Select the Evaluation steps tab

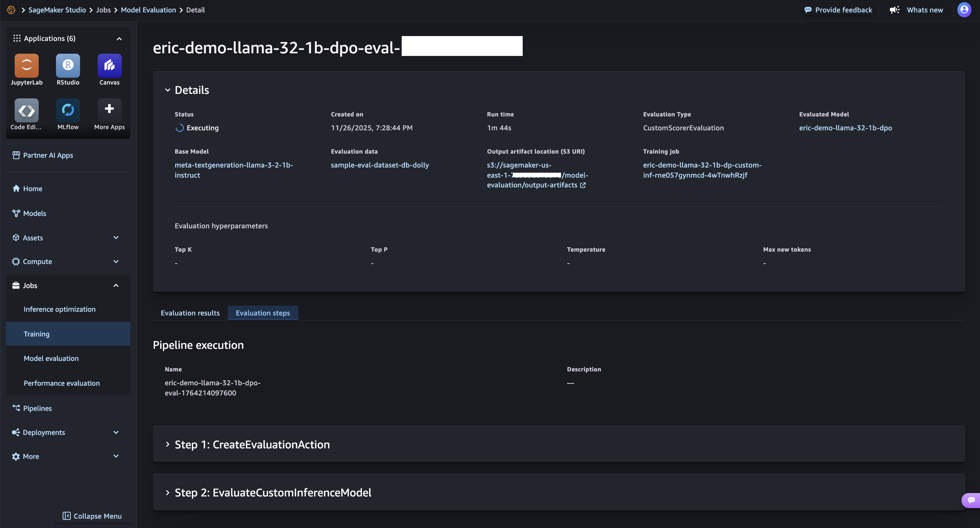tap(263, 313)
